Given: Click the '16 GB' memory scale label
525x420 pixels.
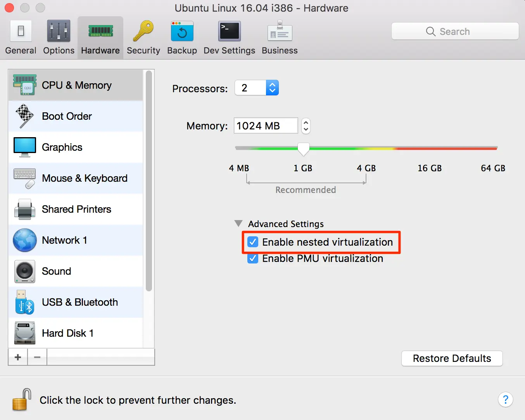Looking at the screenshot, I should tap(430, 168).
